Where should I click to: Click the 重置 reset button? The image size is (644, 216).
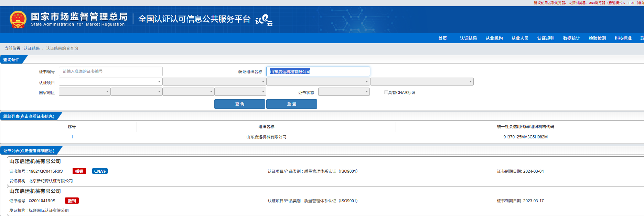pos(292,104)
